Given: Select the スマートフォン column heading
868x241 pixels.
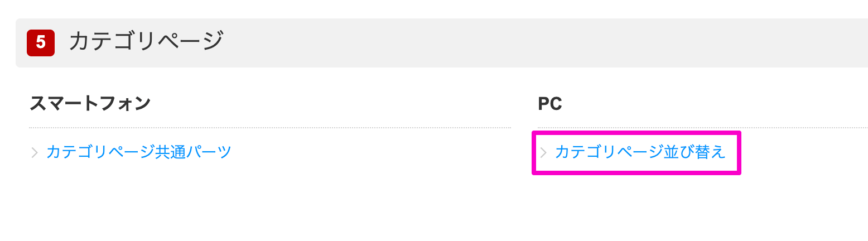Looking at the screenshot, I should [90, 103].
